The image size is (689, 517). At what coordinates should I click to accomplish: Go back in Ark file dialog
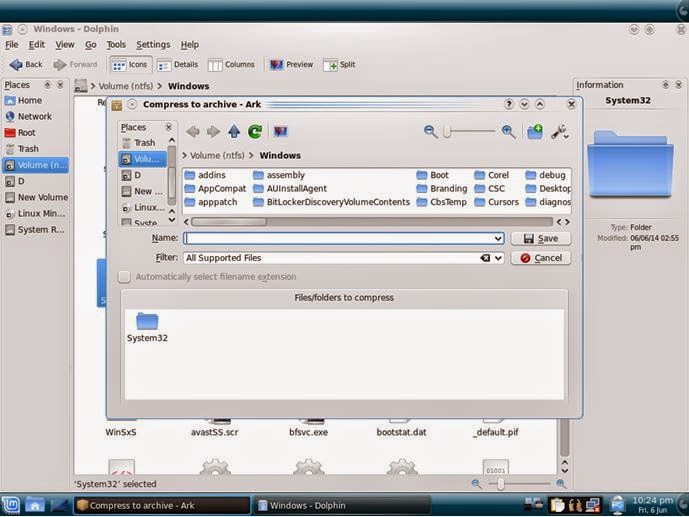192,131
